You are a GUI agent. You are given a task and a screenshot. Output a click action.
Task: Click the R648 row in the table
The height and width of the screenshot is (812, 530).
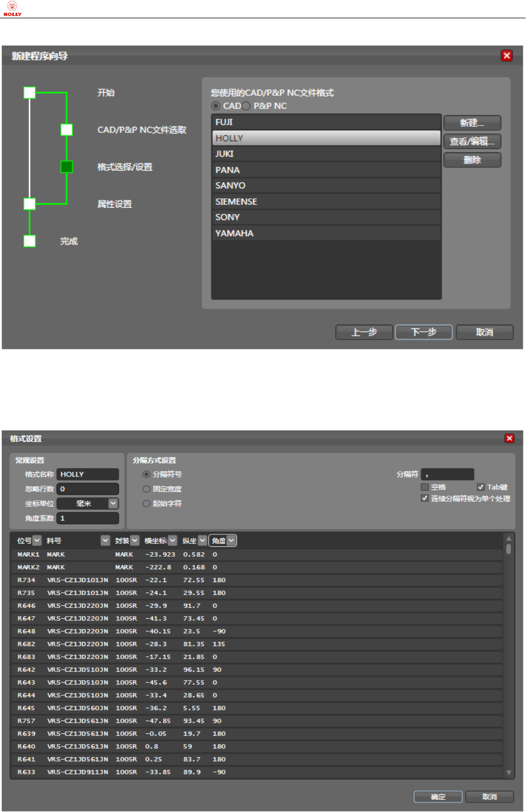(256, 631)
